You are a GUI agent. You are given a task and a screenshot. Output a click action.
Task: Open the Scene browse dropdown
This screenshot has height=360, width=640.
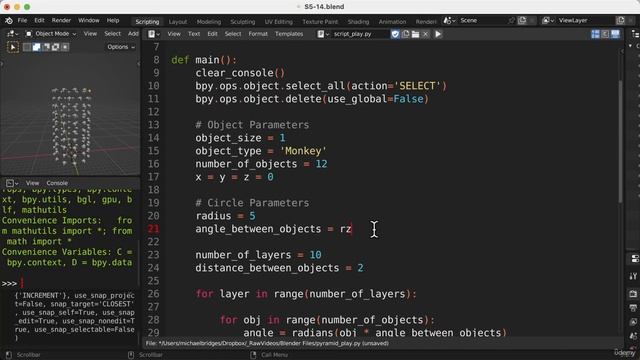pos(449,20)
